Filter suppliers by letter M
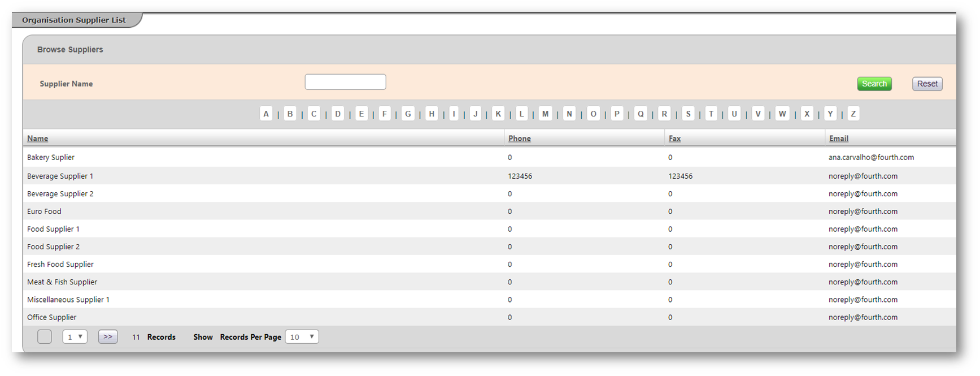 [545, 114]
